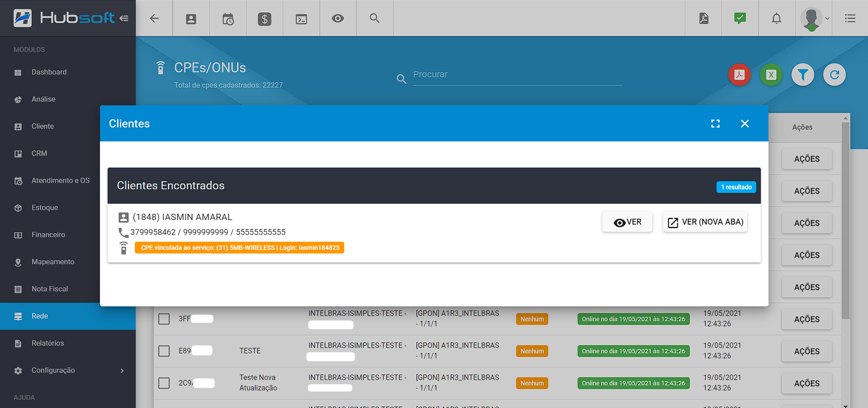Open the dollar sign financial icon

(265, 18)
